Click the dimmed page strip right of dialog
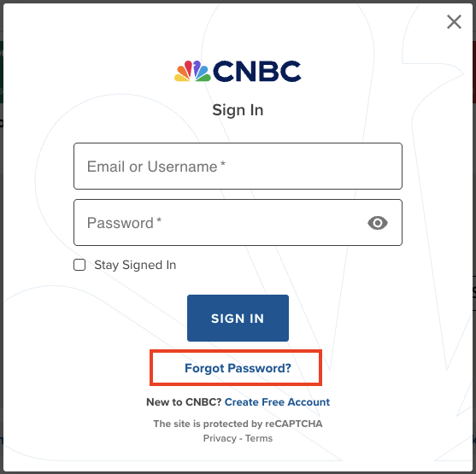 click(474, 237)
